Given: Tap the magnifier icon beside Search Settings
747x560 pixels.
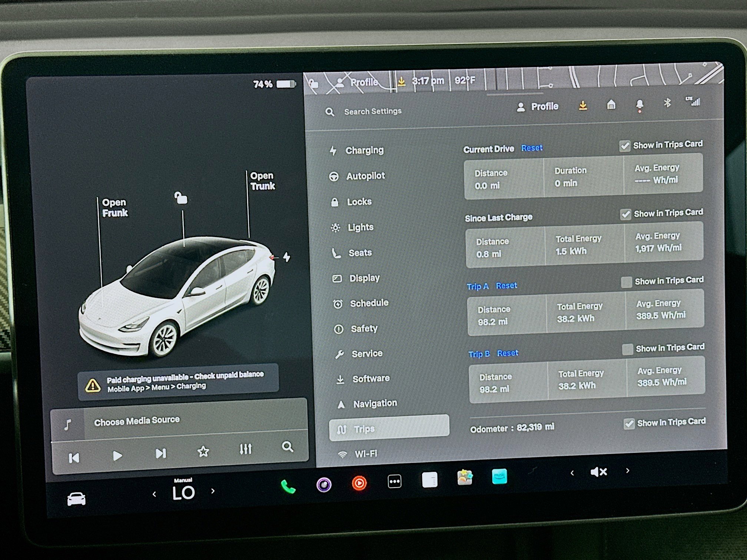Looking at the screenshot, I should 329,112.
